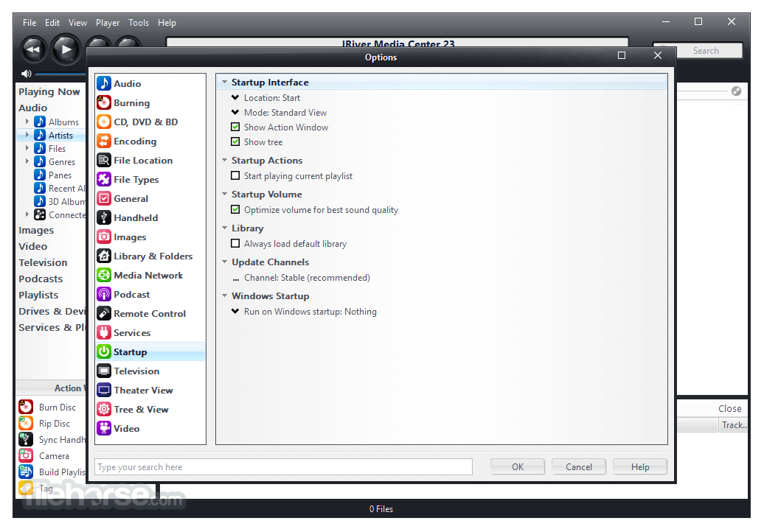This screenshot has height=532, width=764.
Task: Select the Remote Control icon
Action: pos(104,313)
